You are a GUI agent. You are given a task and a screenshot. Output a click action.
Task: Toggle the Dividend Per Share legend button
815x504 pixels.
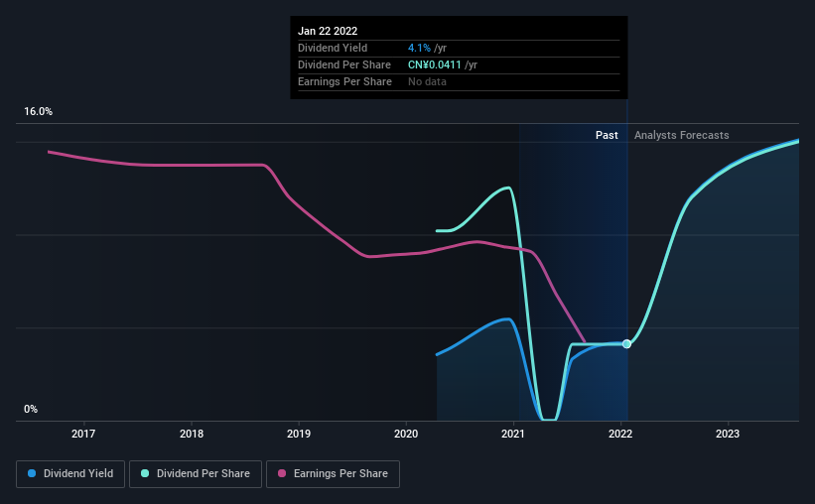pyautogui.click(x=196, y=474)
